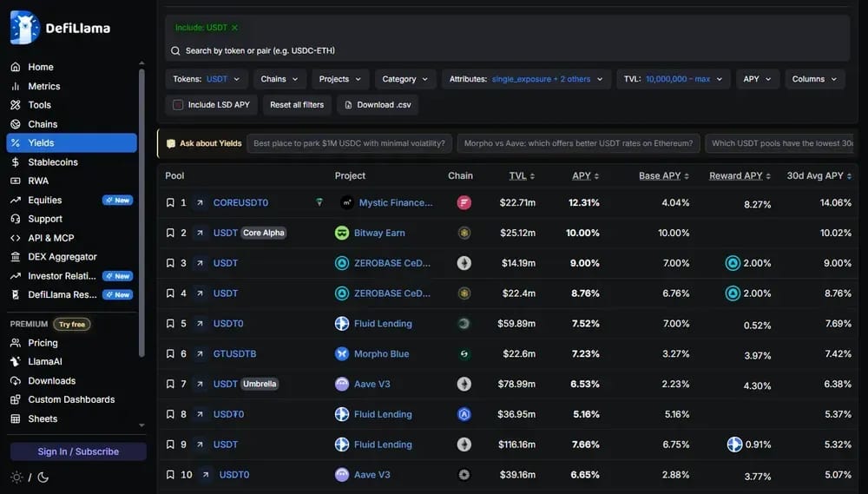This screenshot has width=868, height=494.
Task: Click the chain icon in COREUSDT0 row
Action: click(x=464, y=202)
